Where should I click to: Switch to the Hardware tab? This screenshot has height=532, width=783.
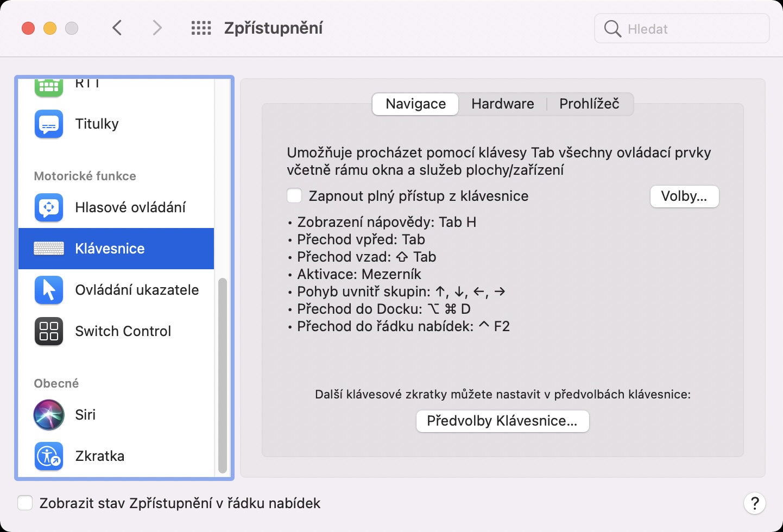pos(502,104)
